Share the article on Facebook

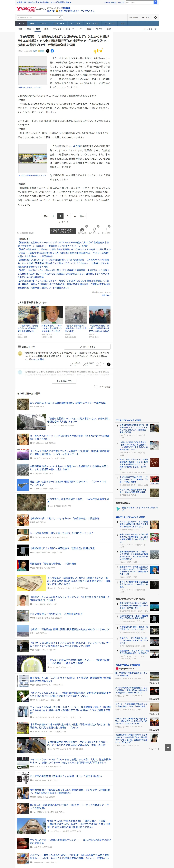pos(52,51)
